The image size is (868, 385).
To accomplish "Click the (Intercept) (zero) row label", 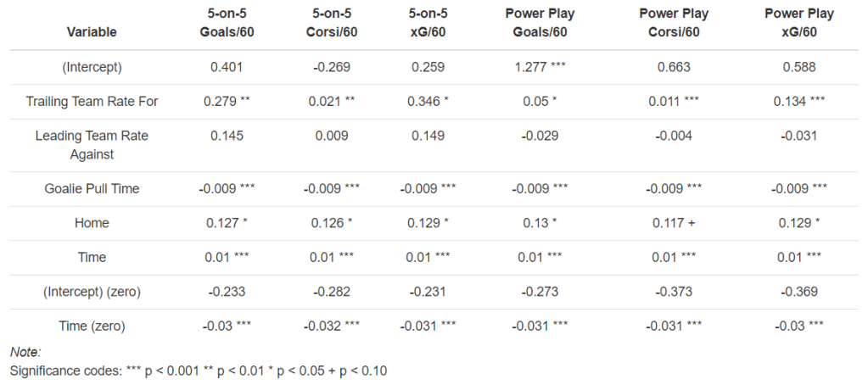I will tap(93, 292).
